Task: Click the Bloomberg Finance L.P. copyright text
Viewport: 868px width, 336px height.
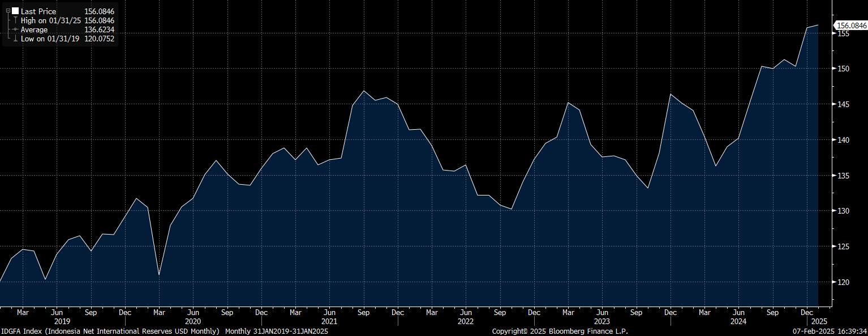Action: tap(560, 331)
